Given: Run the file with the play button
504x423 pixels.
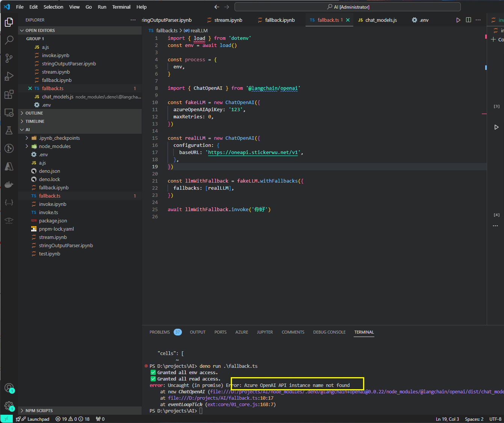Looking at the screenshot, I should (458, 20).
